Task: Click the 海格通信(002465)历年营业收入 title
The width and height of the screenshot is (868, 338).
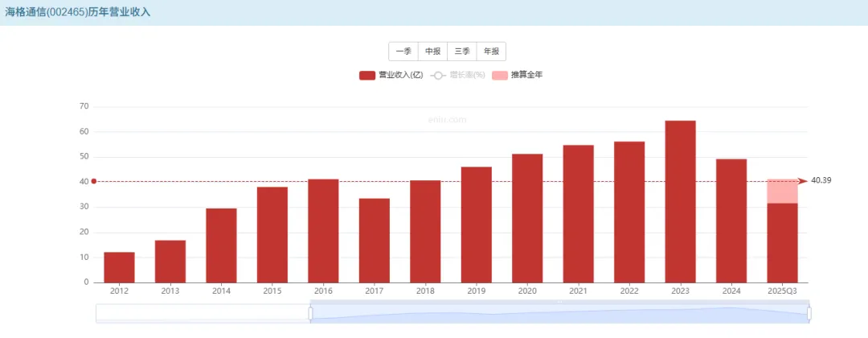Action: click(x=78, y=12)
